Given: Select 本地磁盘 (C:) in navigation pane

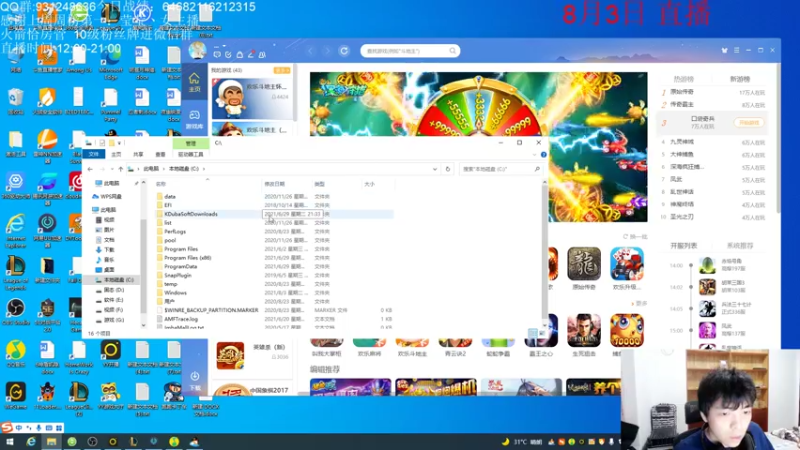Looking at the screenshot, I should click(x=118, y=280).
